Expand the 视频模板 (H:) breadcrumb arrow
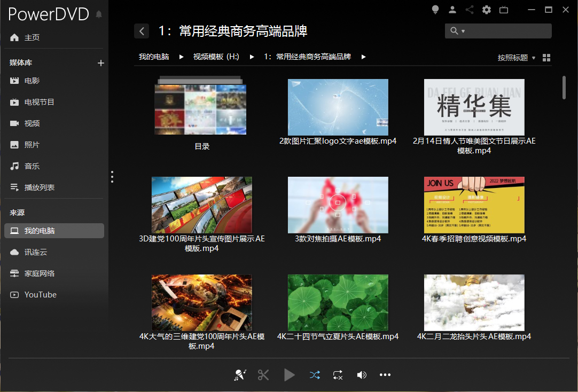Image resolution: width=578 pixels, height=392 pixels. pyautogui.click(x=252, y=56)
